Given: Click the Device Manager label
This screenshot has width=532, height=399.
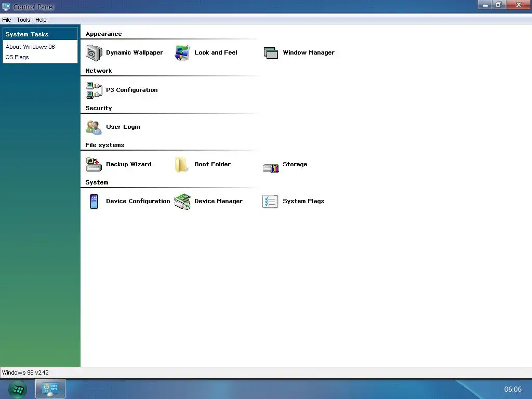Looking at the screenshot, I should tap(218, 201).
